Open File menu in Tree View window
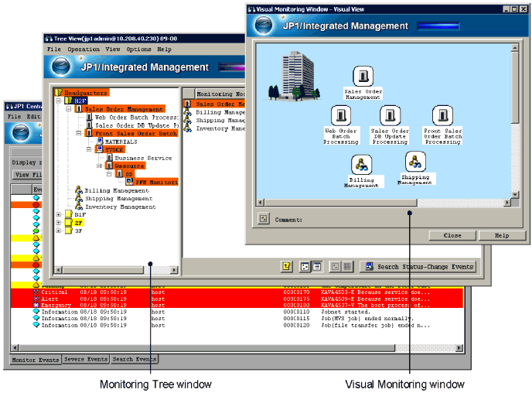Image resolution: width=532 pixels, height=393 pixels. tap(54, 50)
